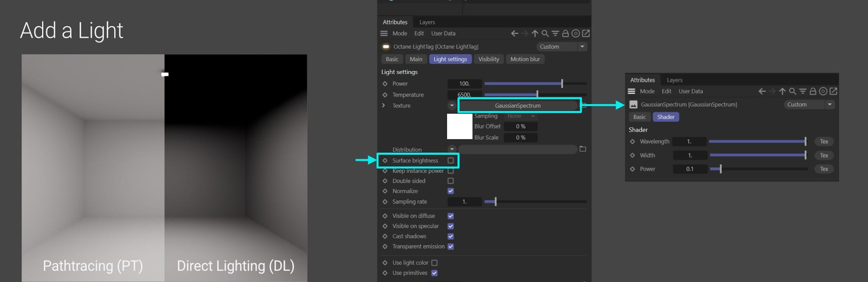Click filter icon in Octane LightTag panel

click(555, 33)
